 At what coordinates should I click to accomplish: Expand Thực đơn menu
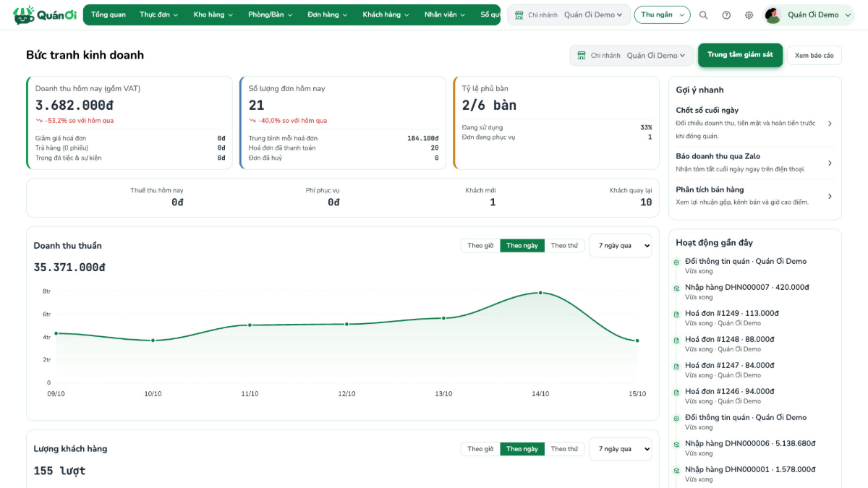point(159,15)
